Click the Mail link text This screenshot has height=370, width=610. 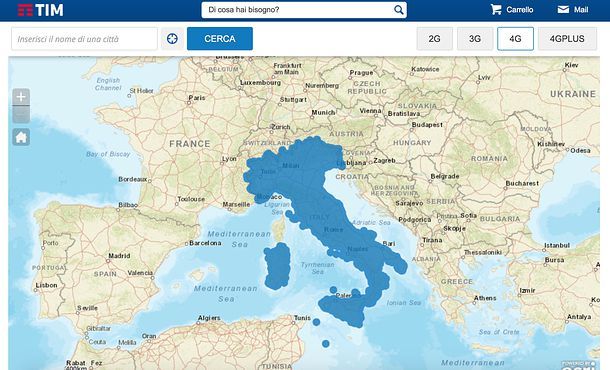click(581, 10)
